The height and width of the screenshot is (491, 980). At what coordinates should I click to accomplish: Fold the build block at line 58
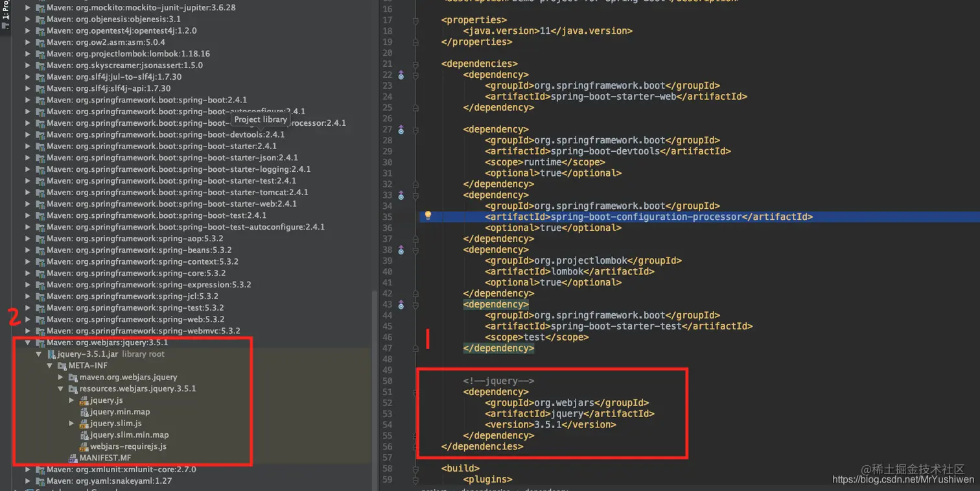tap(415, 468)
